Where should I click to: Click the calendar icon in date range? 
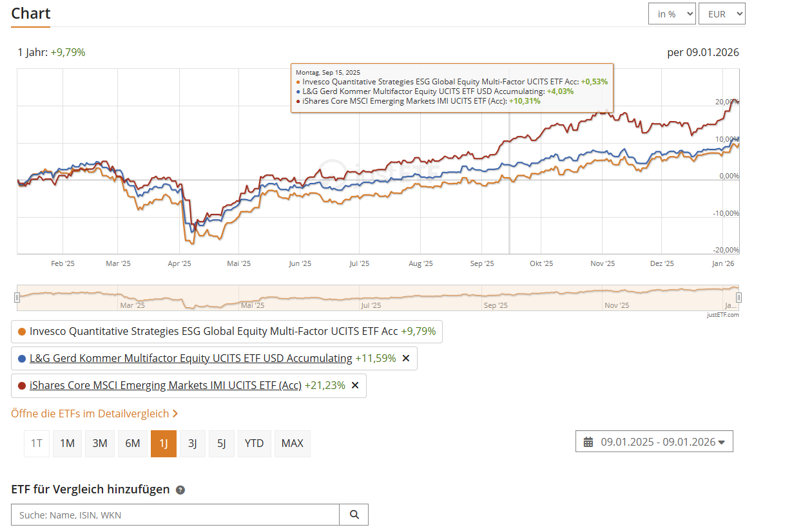click(x=588, y=442)
